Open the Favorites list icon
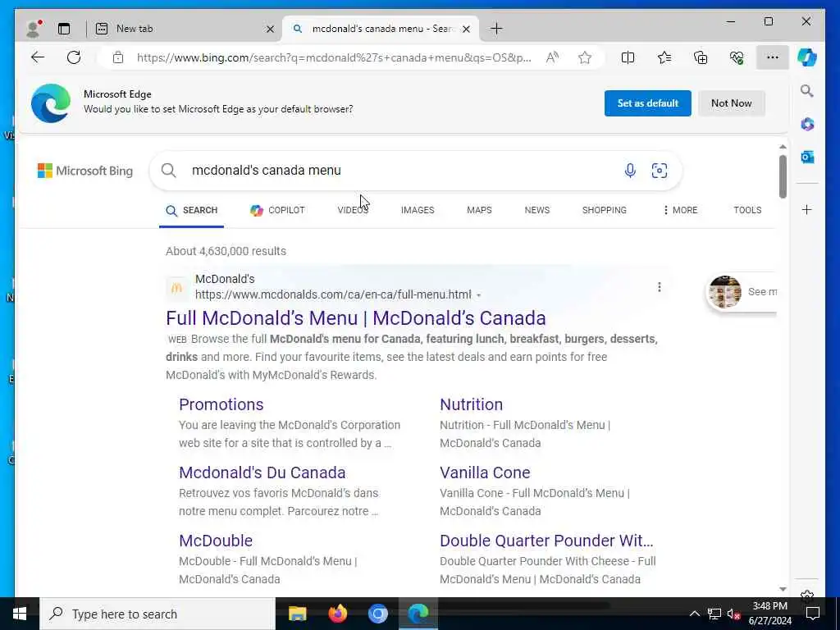The width and height of the screenshot is (840, 630). [664, 57]
